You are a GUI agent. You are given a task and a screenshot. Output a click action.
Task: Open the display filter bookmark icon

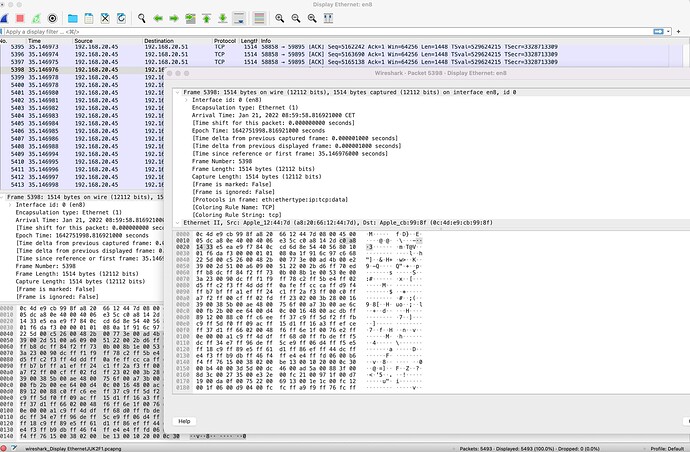coord(2,32)
